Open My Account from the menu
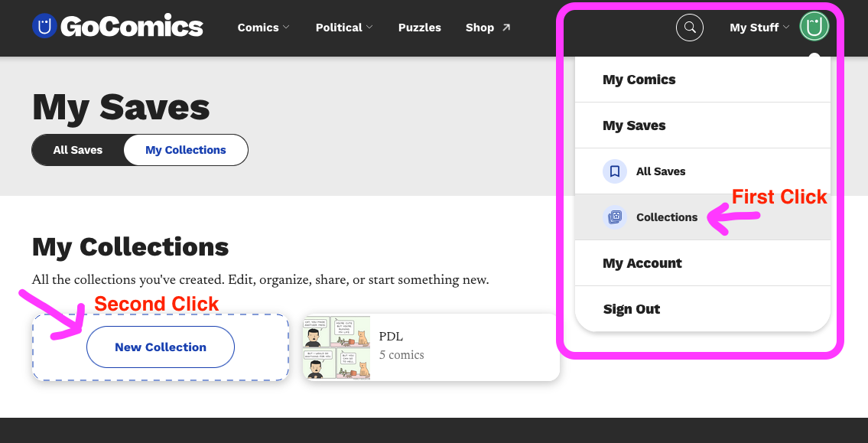The width and height of the screenshot is (868, 443). 703,263
